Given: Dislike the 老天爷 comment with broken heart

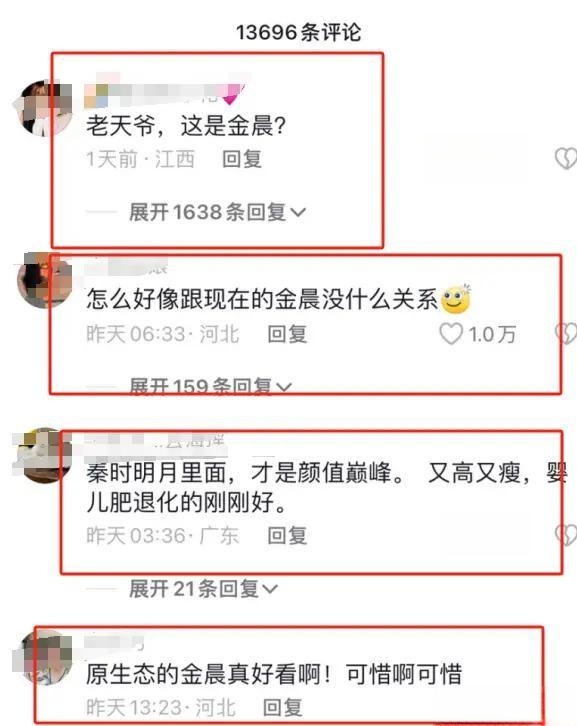Looking at the screenshot, I should tap(565, 159).
